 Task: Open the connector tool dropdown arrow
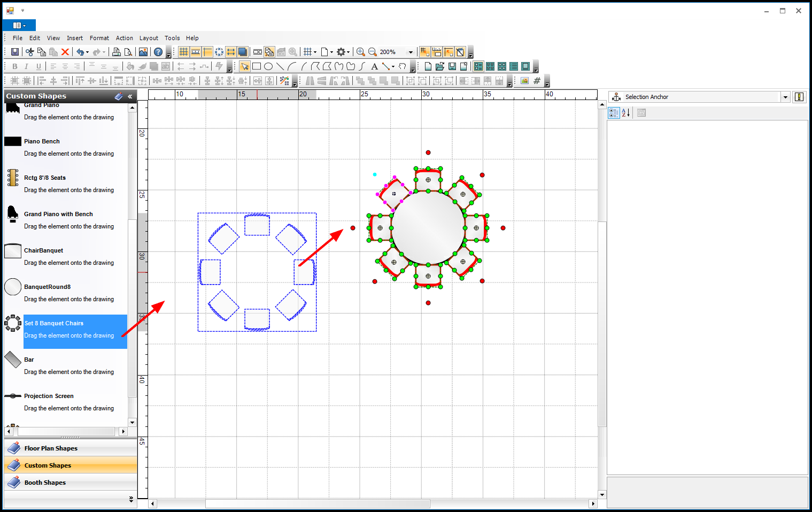point(393,66)
